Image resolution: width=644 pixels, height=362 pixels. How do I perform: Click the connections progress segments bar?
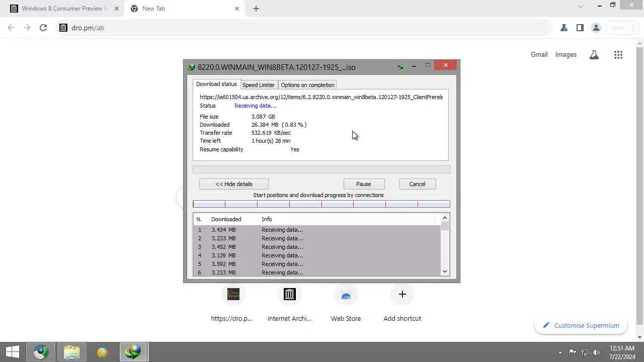pos(321,204)
